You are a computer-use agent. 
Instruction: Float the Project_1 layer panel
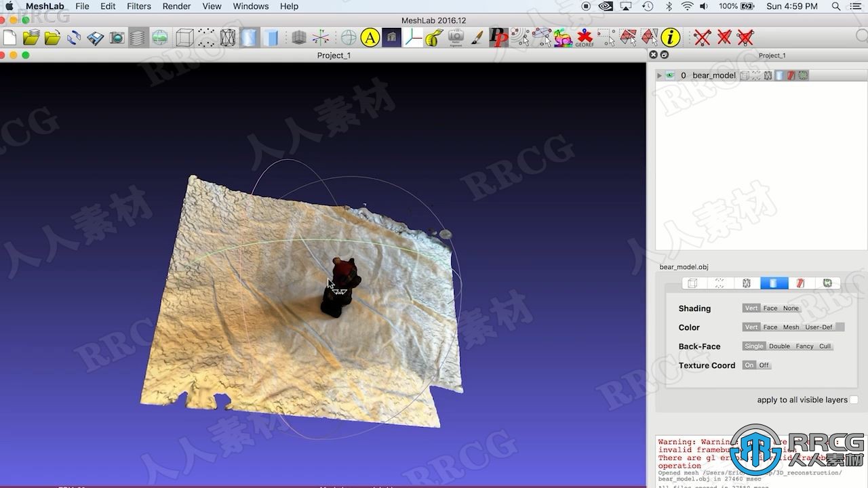665,55
